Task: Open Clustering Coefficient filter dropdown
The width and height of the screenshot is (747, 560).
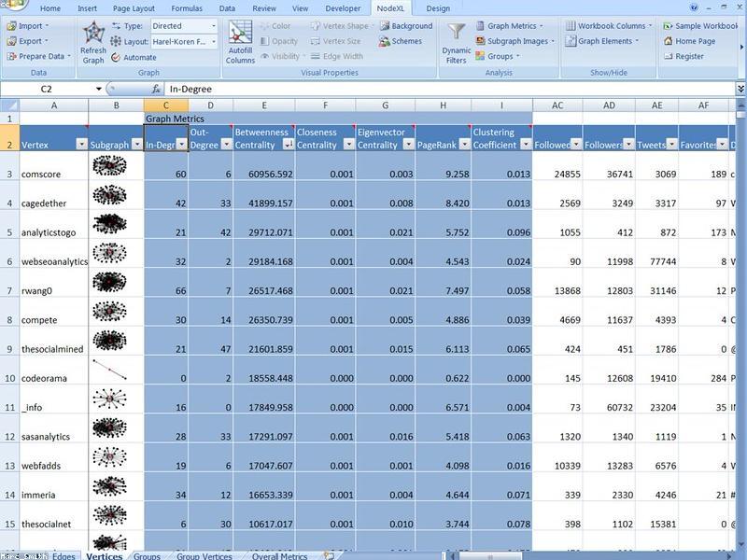Action: point(526,145)
